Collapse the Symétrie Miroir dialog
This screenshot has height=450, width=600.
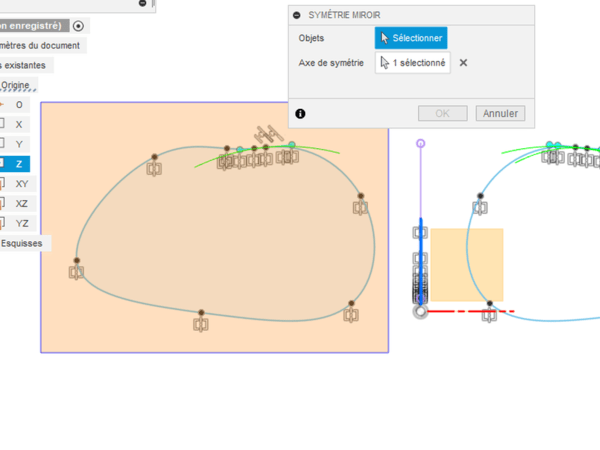click(297, 15)
